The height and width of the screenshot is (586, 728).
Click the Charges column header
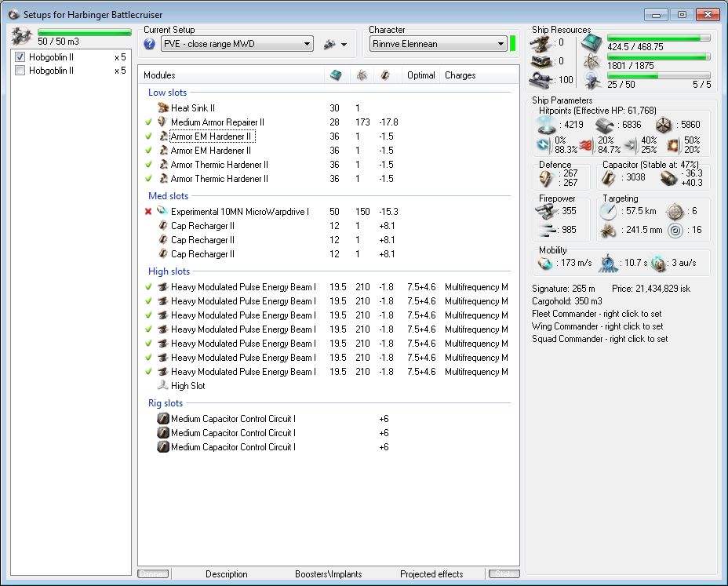point(460,75)
